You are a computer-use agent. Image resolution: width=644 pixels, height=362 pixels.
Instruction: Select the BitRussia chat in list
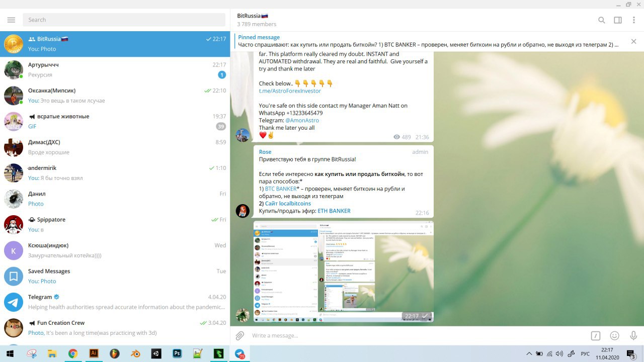click(x=115, y=44)
